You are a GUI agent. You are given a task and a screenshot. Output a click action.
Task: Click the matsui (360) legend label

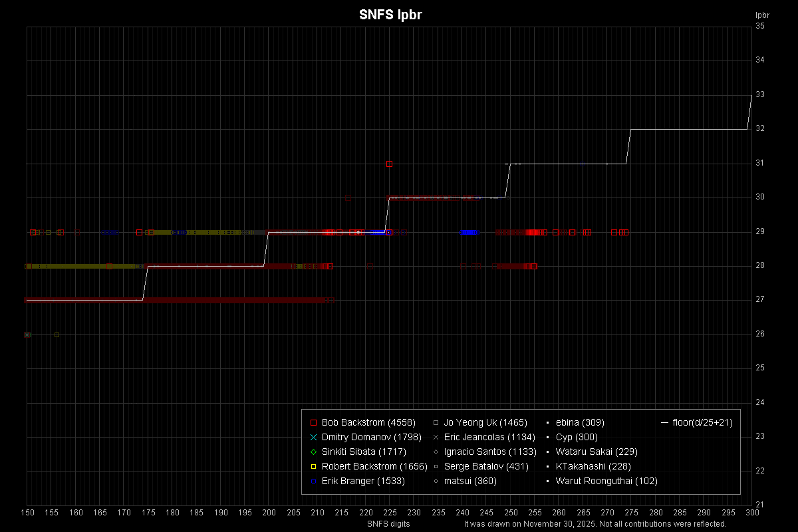pyautogui.click(x=470, y=481)
